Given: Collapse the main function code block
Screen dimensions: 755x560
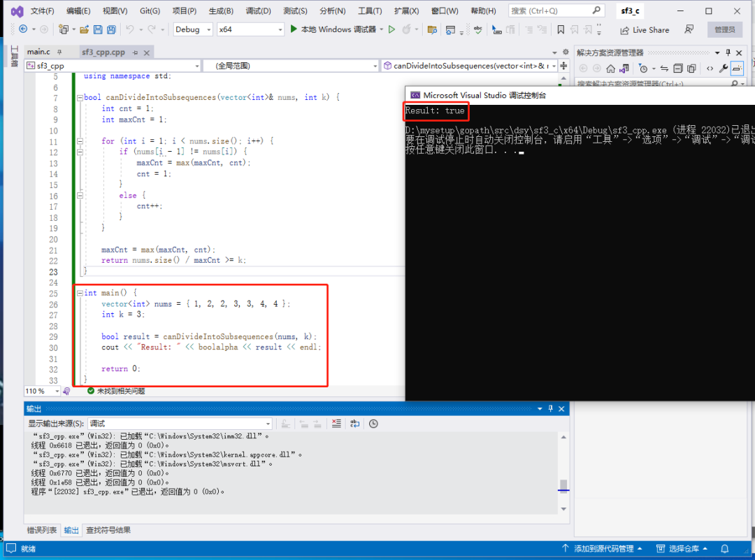Looking at the screenshot, I should pos(80,293).
